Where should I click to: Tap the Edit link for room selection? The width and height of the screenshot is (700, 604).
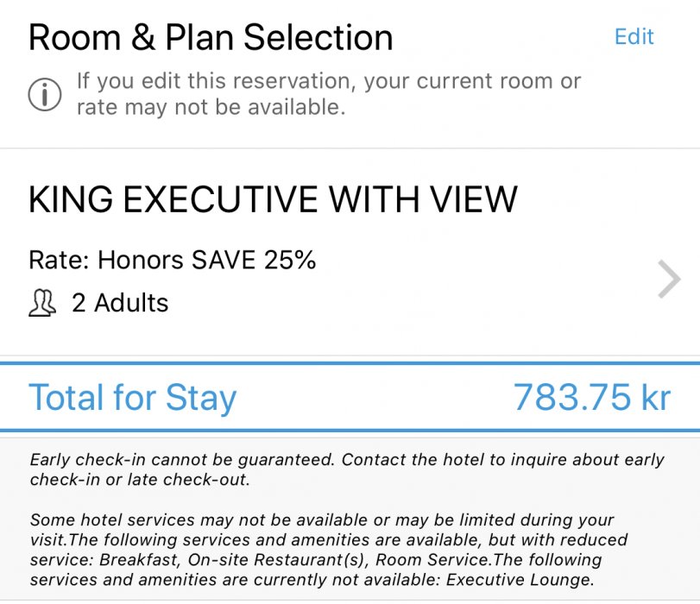(634, 37)
